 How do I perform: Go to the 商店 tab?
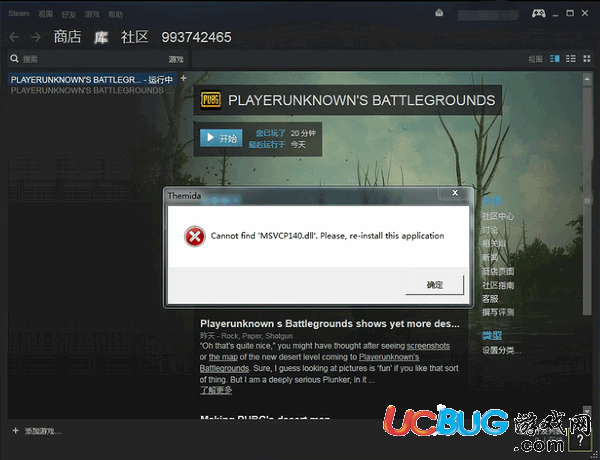coord(67,37)
